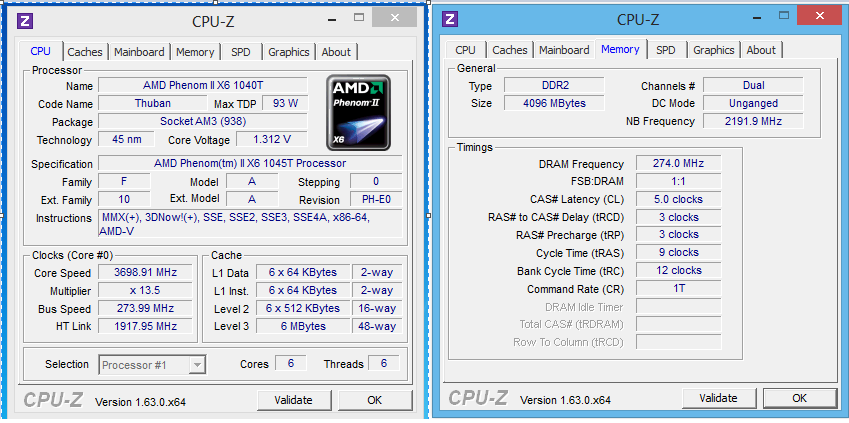Click the Core Speed value 3698.91 MHz
This screenshot has height=423, width=849.
(x=146, y=272)
